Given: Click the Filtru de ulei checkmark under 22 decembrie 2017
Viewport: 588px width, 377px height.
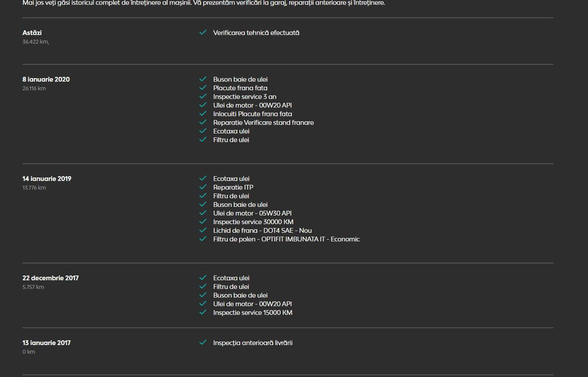Looking at the screenshot, I should (203, 286).
